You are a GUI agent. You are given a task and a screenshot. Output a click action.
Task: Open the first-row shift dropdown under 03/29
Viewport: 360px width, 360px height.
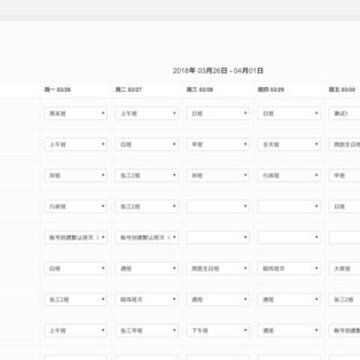(x=289, y=113)
